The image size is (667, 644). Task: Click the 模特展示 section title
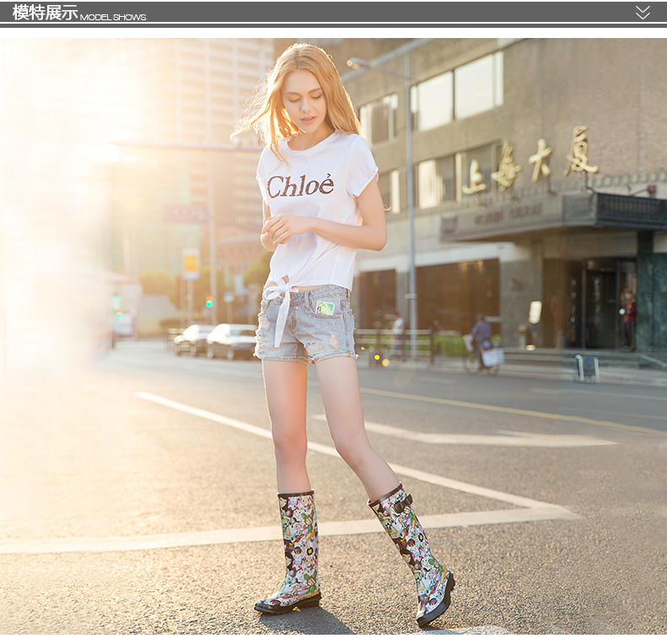pos(45,13)
